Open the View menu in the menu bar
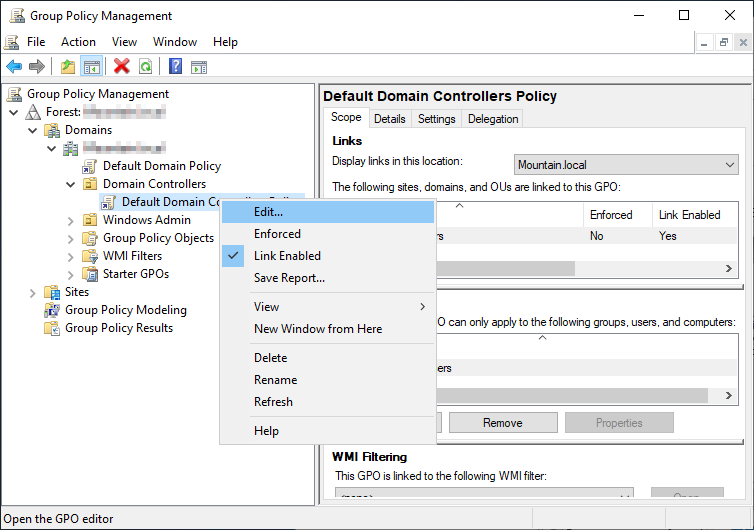This screenshot has width=754, height=530. coord(125,42)
